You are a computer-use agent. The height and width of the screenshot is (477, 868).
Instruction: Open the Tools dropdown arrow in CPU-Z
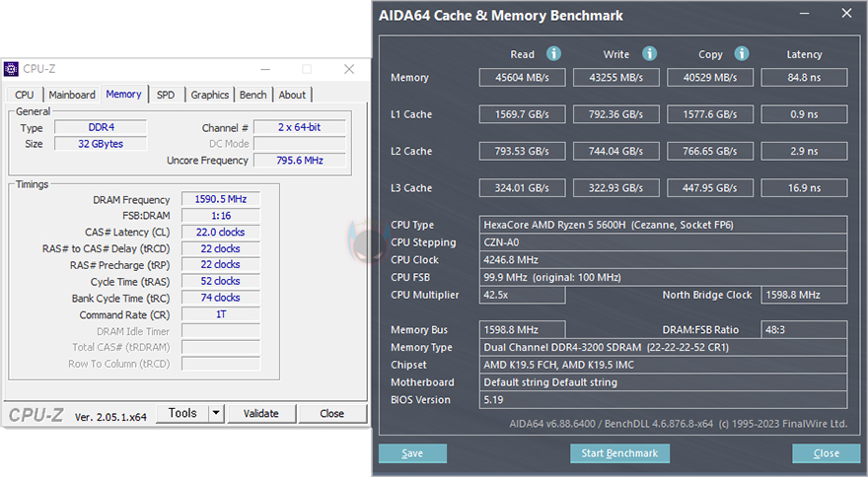[216, 413]
